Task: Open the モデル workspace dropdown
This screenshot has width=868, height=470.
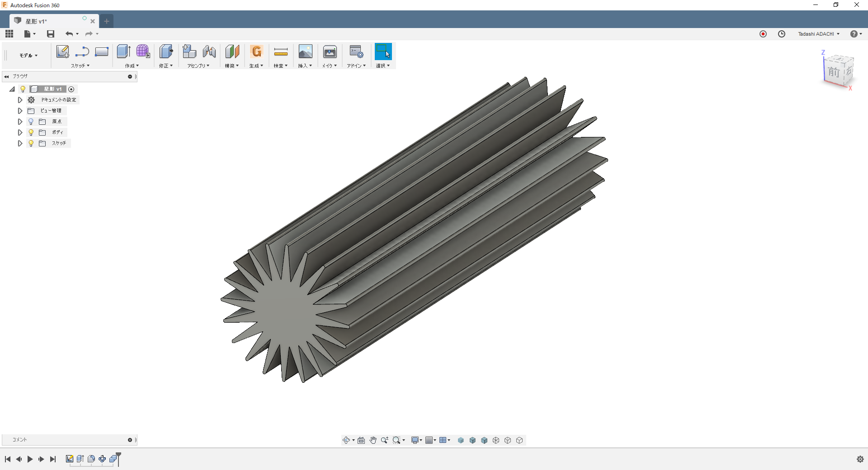Action: [x=28, y=56]
